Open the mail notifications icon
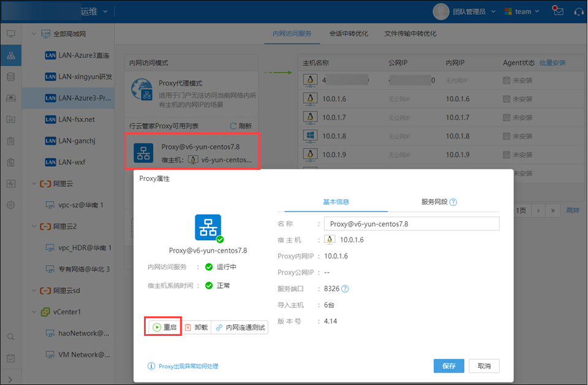The height and width of the screenshot is (385, 588). (x=557, y=11)
